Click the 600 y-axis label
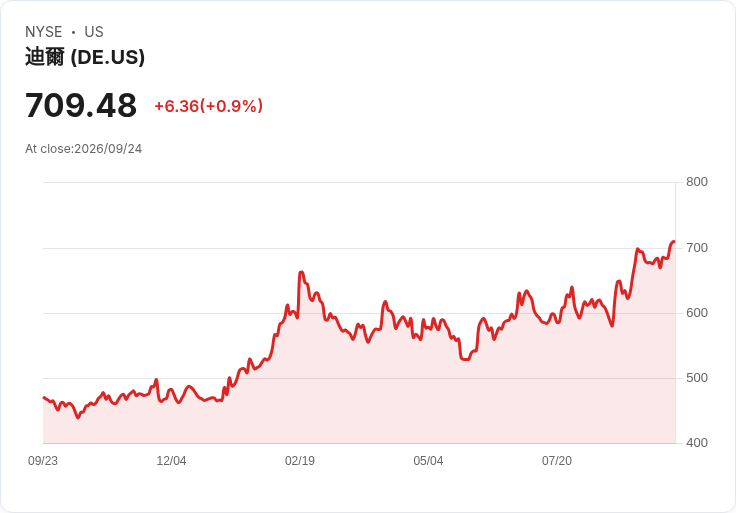Screen dimensions: 736x513 [697, 313]
